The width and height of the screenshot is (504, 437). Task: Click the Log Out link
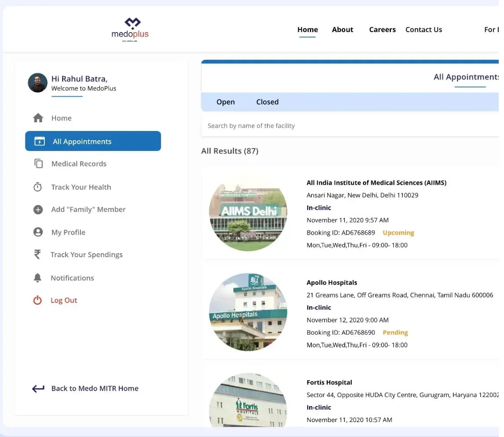coord(64,300)
